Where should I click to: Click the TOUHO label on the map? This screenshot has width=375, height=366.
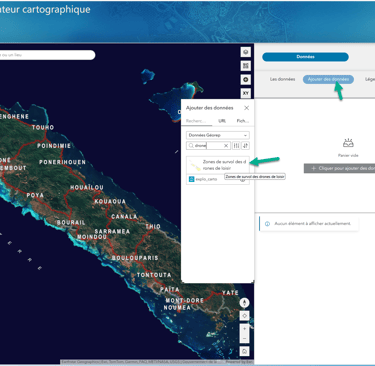click(43, 127)
